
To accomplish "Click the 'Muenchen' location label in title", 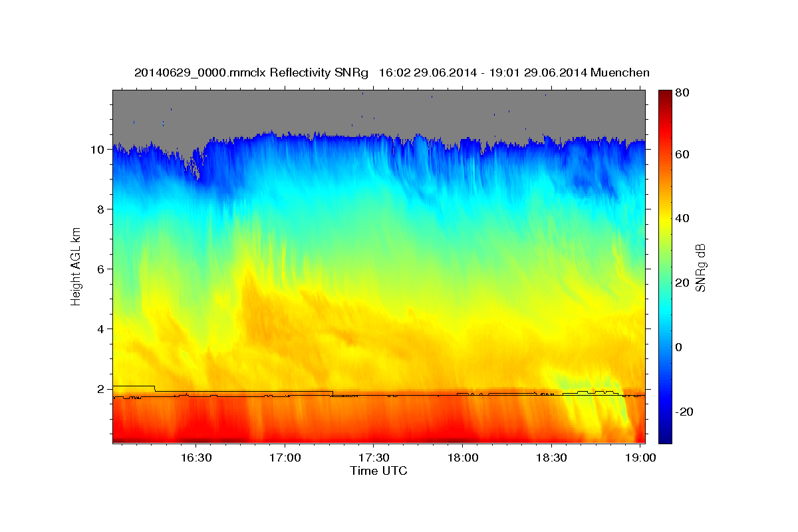I will [619, 72].
